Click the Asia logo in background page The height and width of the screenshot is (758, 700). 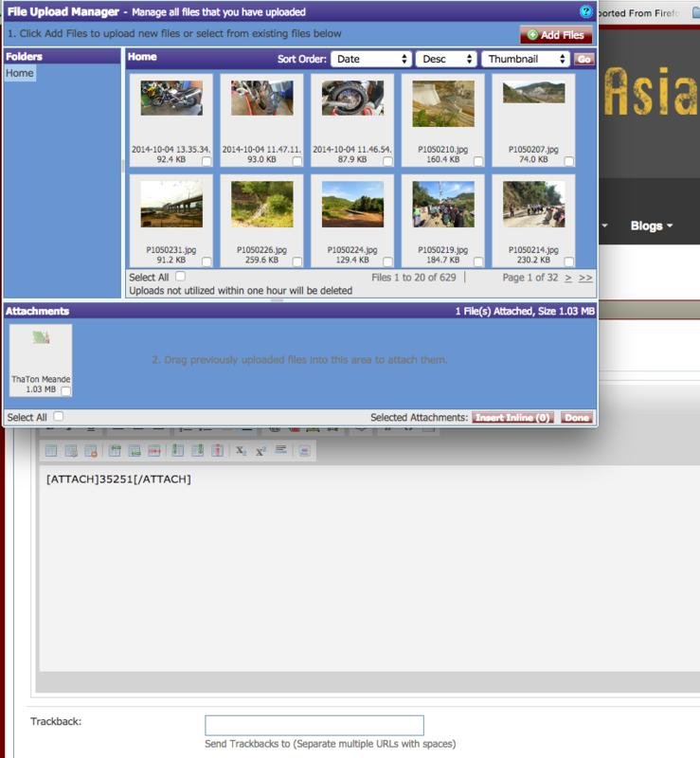[651, 92]
